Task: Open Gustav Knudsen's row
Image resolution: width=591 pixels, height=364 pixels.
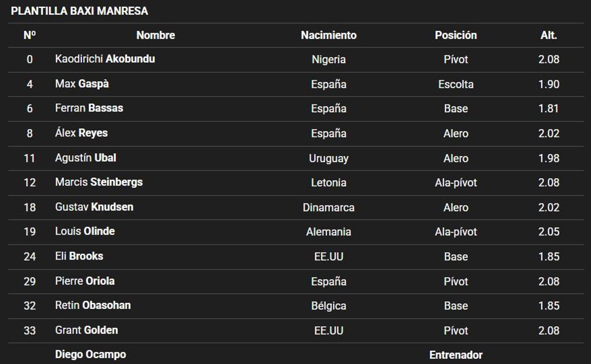Action: coord(94,207)
